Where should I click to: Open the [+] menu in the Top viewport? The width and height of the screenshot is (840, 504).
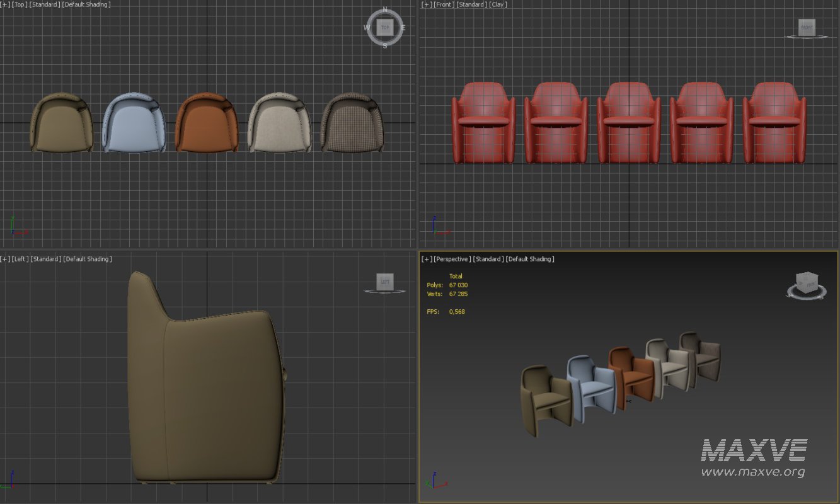tap(4, 4)
